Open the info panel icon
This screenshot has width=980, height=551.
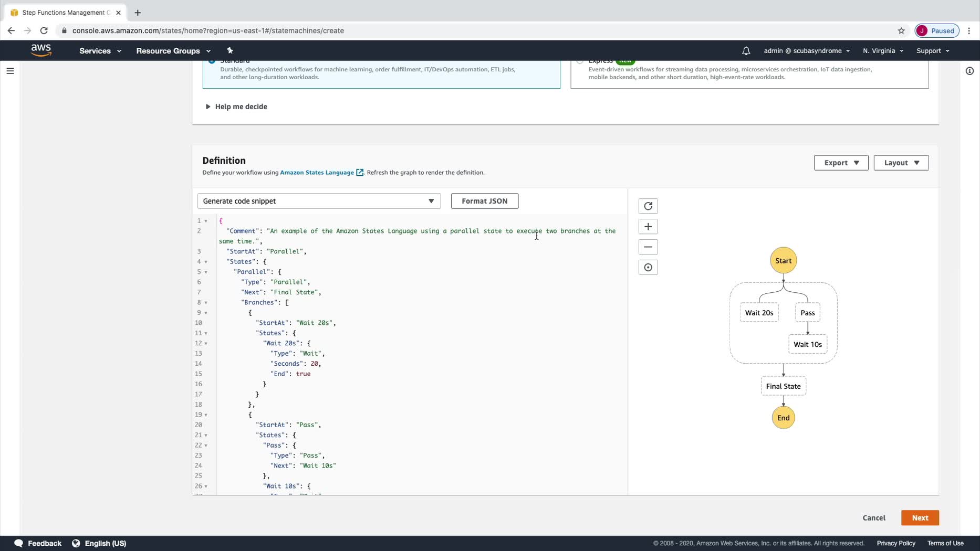[969, 71]
